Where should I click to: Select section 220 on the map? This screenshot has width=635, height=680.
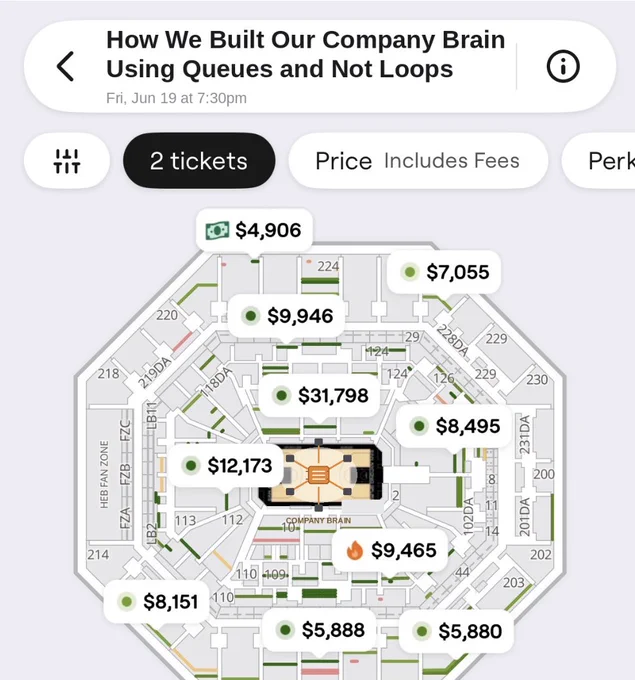[x=167, y=315]
